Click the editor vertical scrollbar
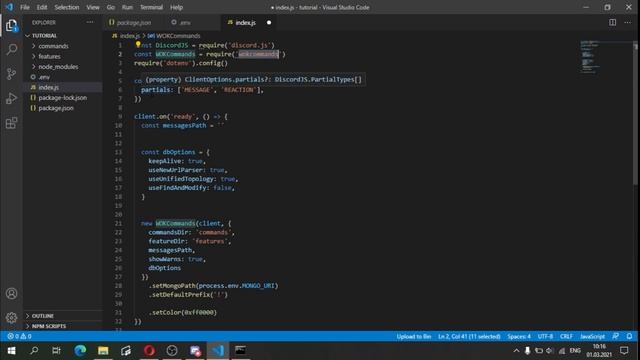 pos(636,113)
